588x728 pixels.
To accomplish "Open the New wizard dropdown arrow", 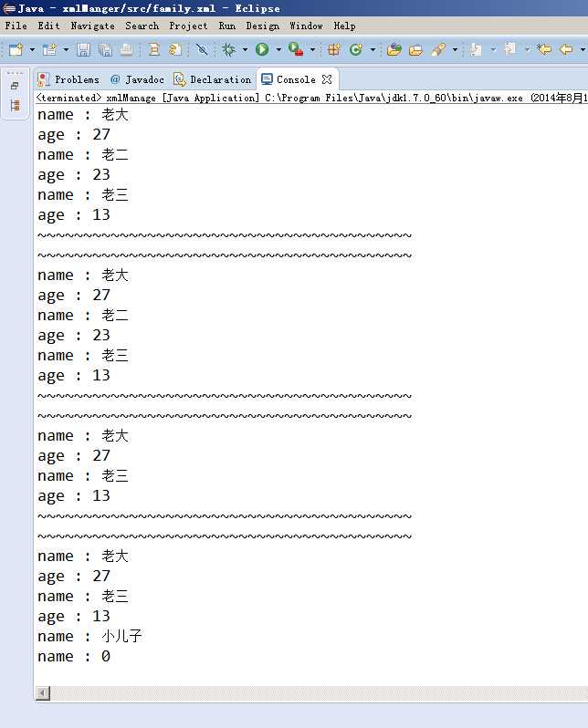I will 32,49.
